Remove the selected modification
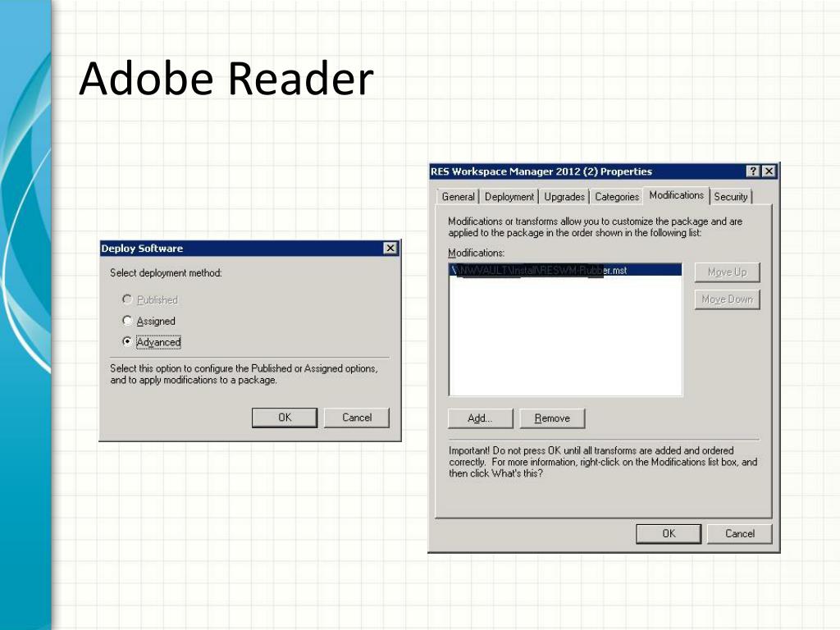 552,418
